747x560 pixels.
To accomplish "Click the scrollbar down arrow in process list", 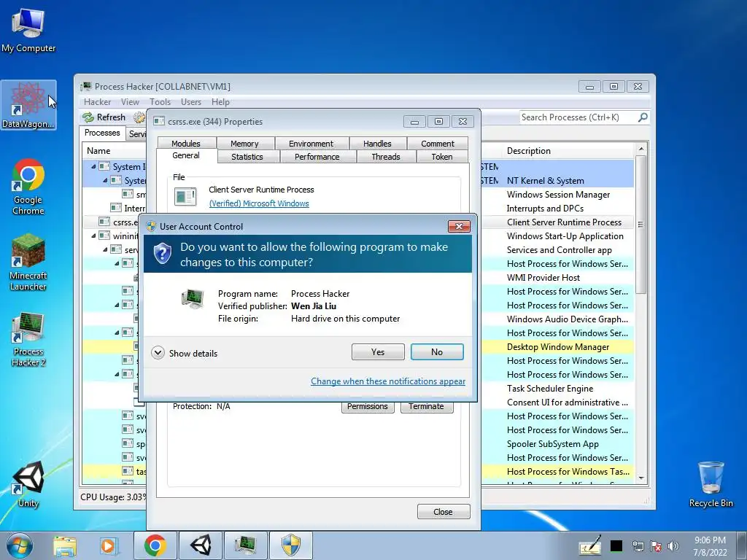I will 640,478.
